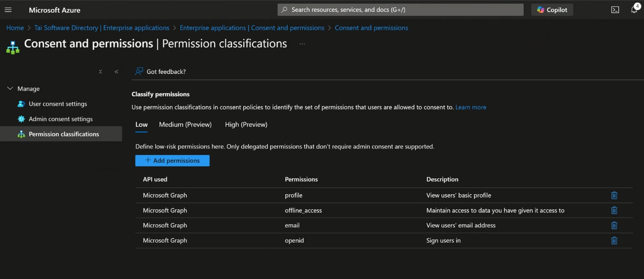Sort by Permissions column header
644x279 pixels.
301,179
